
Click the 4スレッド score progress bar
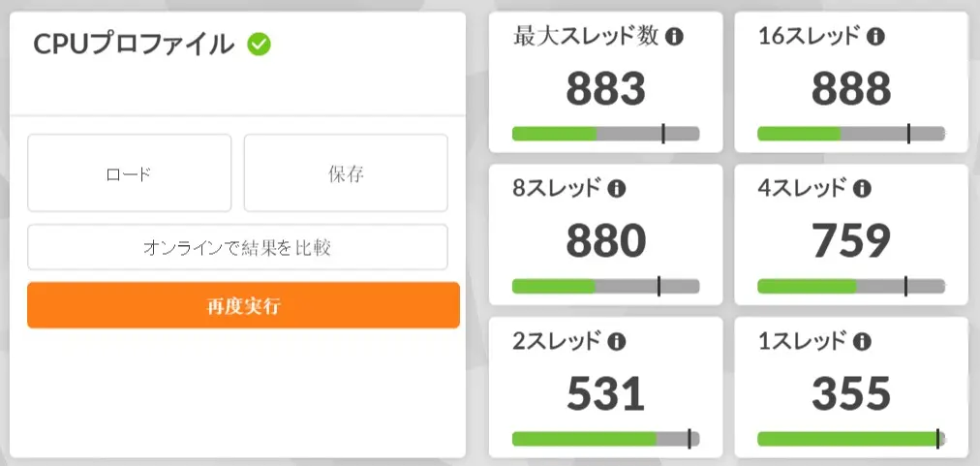pos(851,286)
